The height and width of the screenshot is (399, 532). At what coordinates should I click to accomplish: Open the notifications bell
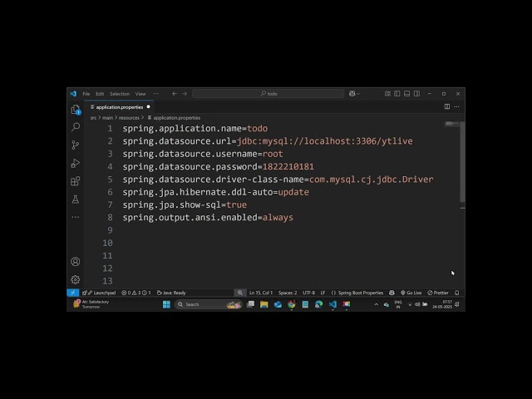pos(457,293)
